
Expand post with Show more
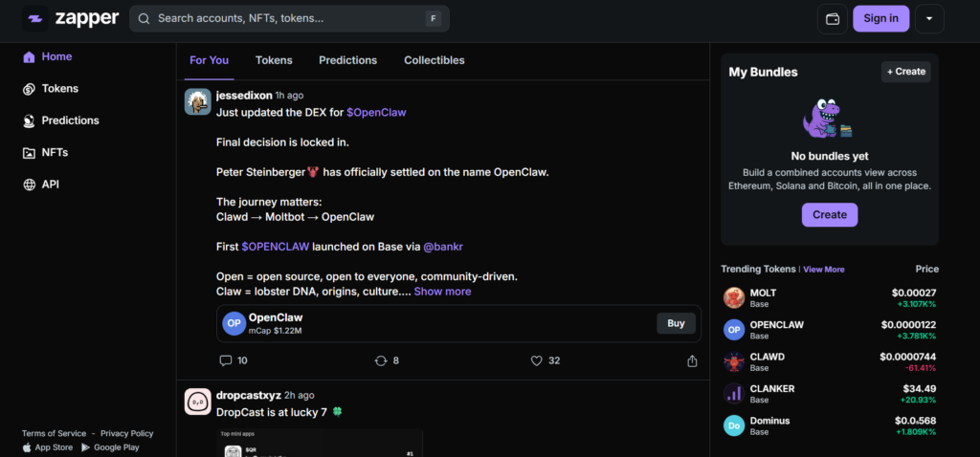pyautogui.click(x=442, y=292)
